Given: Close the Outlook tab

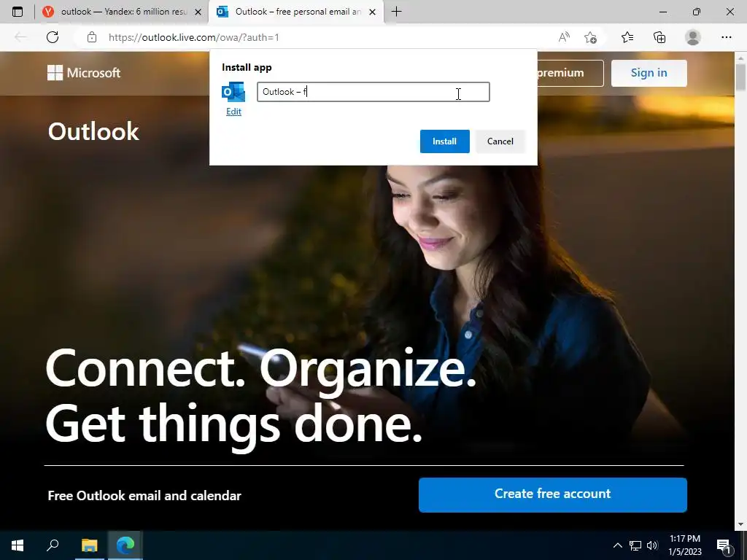Looking at the screenshot, I should pyautogui.click(x=373, y=12).
